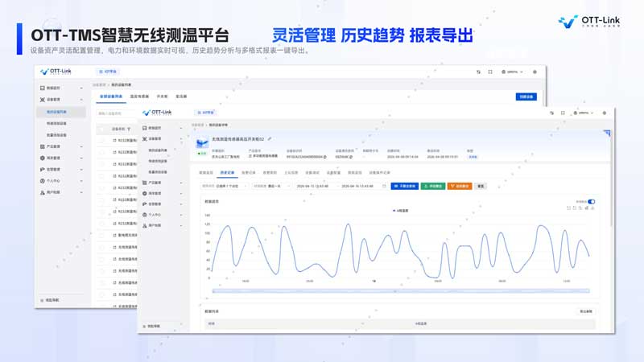Click the blue corner icon at the top right of the device card
The image size is (644, 362).
[x=607, y=133]
